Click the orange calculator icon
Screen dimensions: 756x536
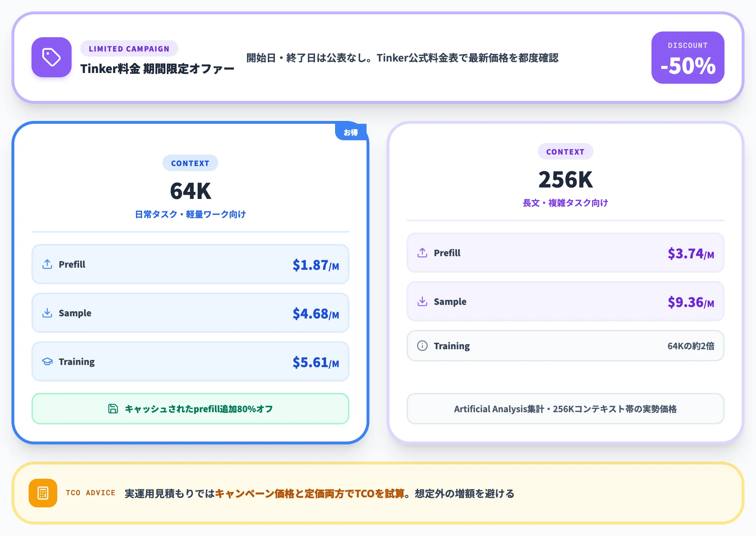tap(43, 493)
